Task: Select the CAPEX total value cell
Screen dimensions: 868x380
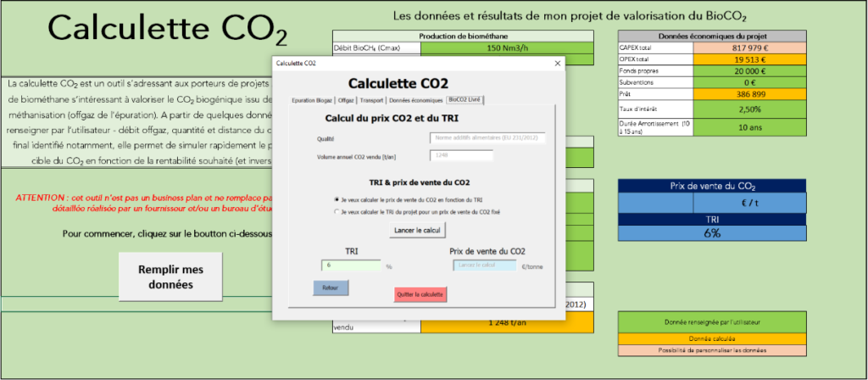Action: pos(750,48)
